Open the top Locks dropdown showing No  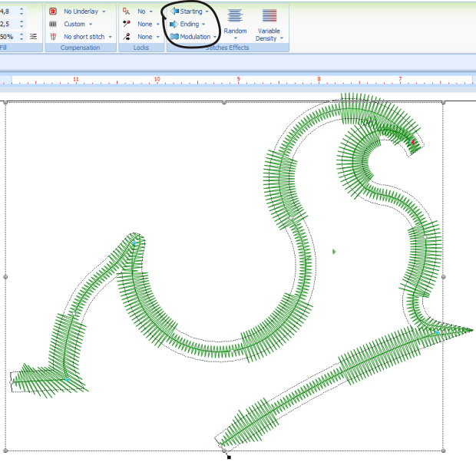(151, 12)
